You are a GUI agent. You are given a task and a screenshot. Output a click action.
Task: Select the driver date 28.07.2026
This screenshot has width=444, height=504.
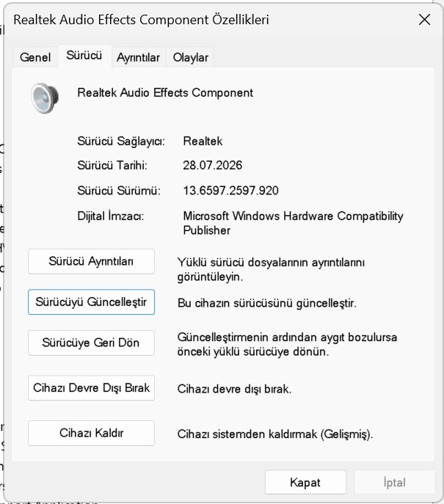213,165
